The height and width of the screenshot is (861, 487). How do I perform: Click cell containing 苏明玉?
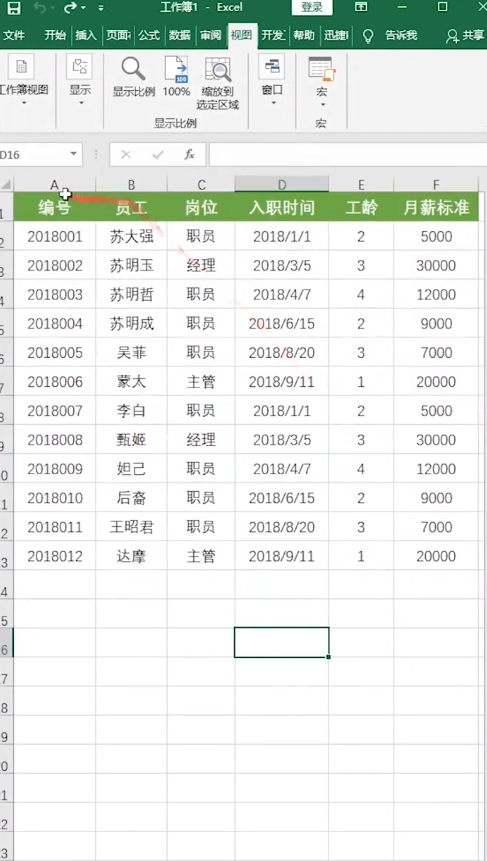pyautogui.click(x=131, y=266)
